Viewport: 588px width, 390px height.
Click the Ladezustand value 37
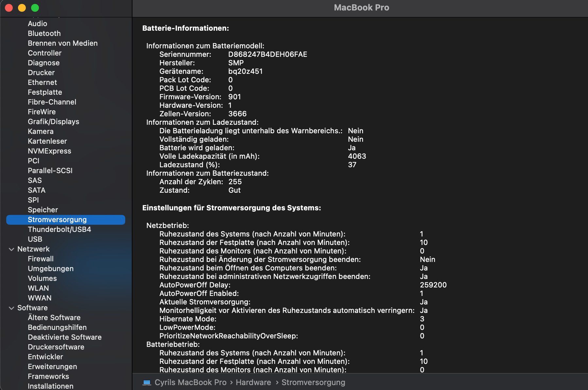pyautogui.click(x=352, y=165)
